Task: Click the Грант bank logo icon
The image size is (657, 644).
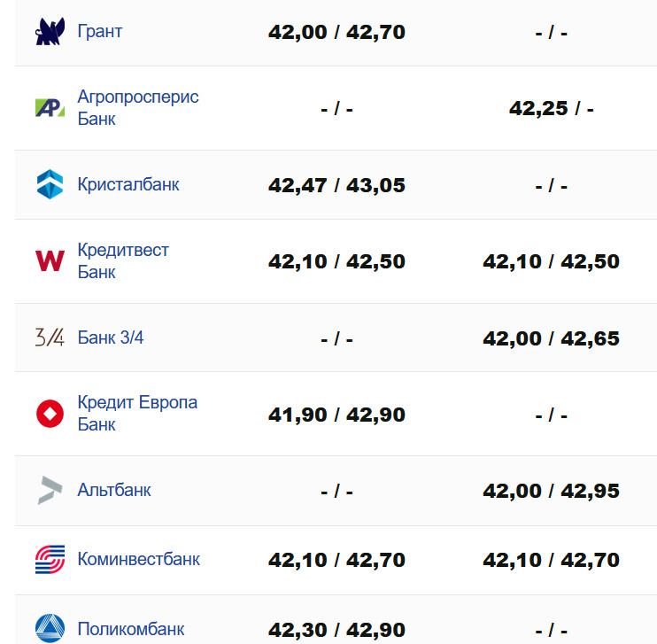Action: [50, 32]
